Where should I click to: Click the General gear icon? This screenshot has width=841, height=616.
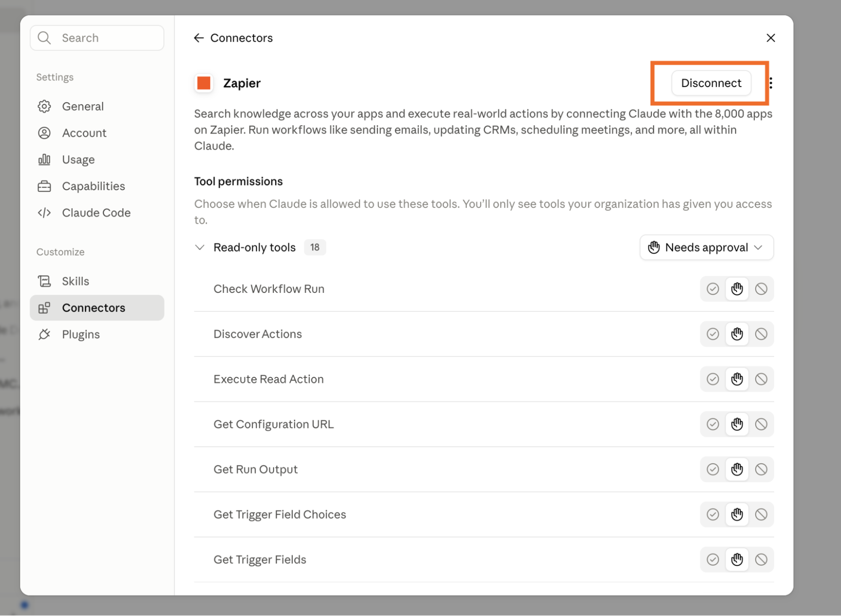click(x=44, y=106)
